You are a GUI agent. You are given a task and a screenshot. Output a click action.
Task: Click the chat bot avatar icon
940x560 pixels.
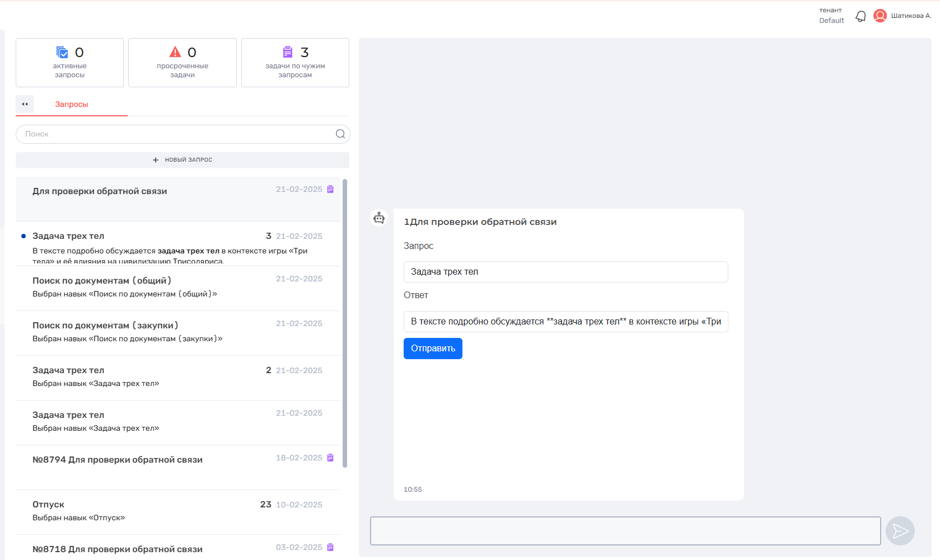[379, 218]
